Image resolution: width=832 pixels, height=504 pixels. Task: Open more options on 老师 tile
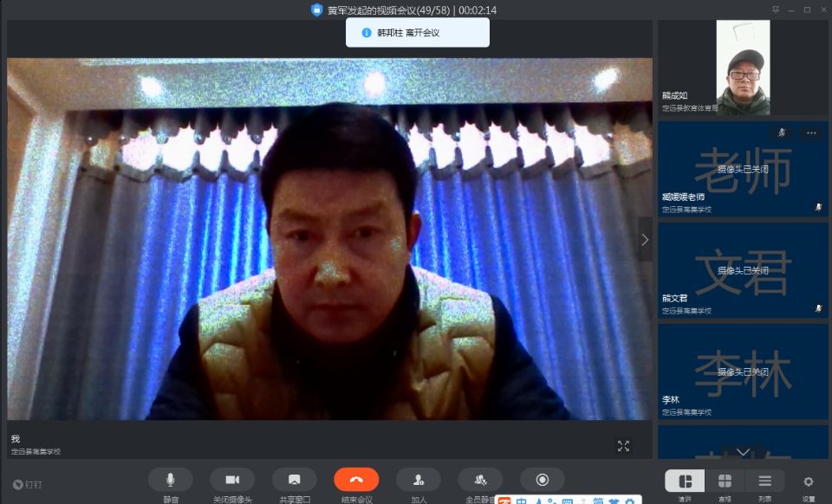811,132
